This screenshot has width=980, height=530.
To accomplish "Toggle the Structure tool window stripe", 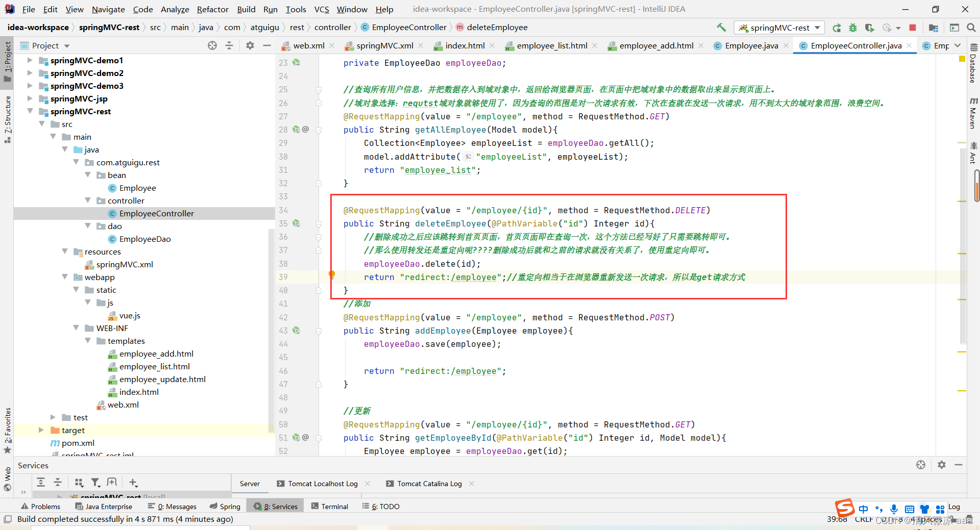I will pyautogui.click(x=7, y=119).
